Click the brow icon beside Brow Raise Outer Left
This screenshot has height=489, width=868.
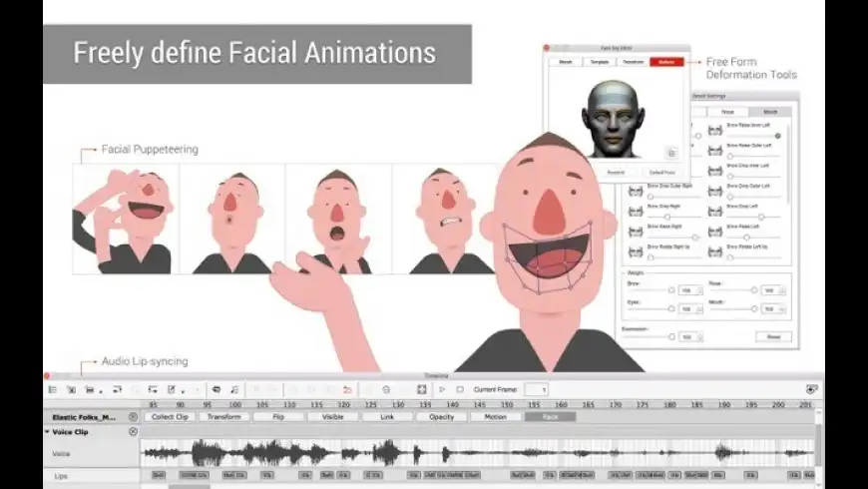715,151
